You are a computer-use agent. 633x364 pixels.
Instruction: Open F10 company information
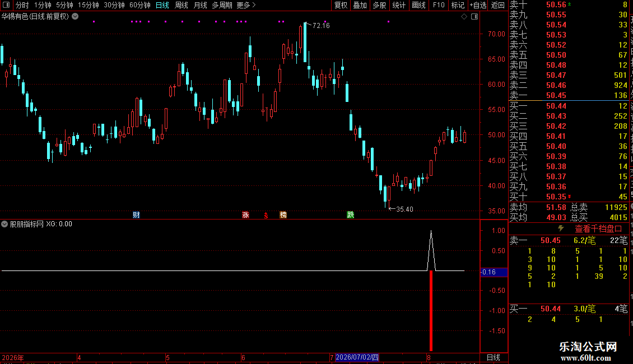(439, 5)
